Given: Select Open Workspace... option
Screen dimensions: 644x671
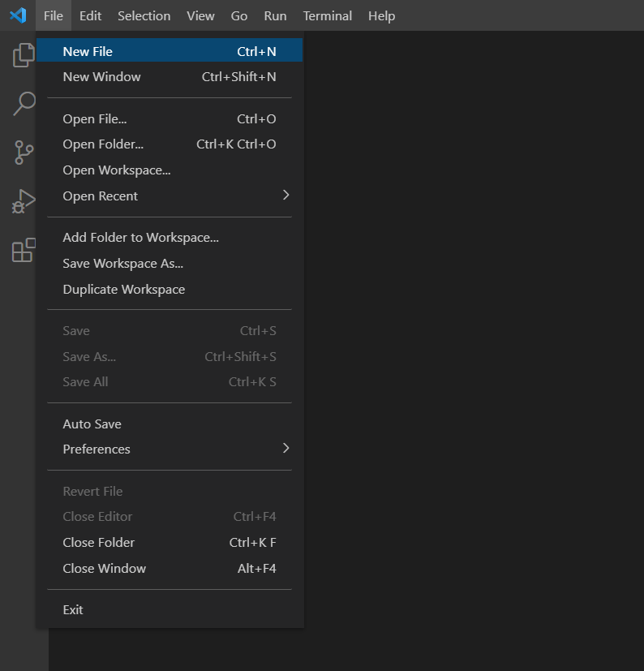Looking at the screenshot, I should tap(117, 170).
